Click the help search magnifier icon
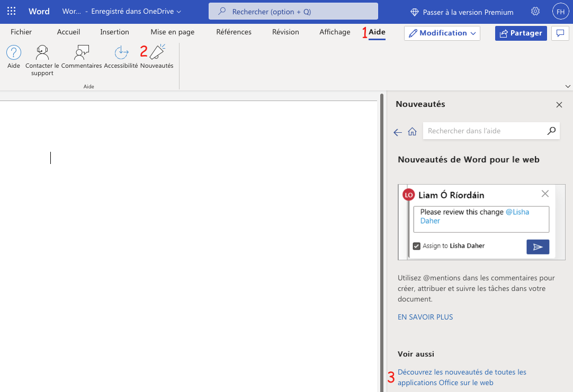Screen dimensions: 573x392 click(551, 131)
